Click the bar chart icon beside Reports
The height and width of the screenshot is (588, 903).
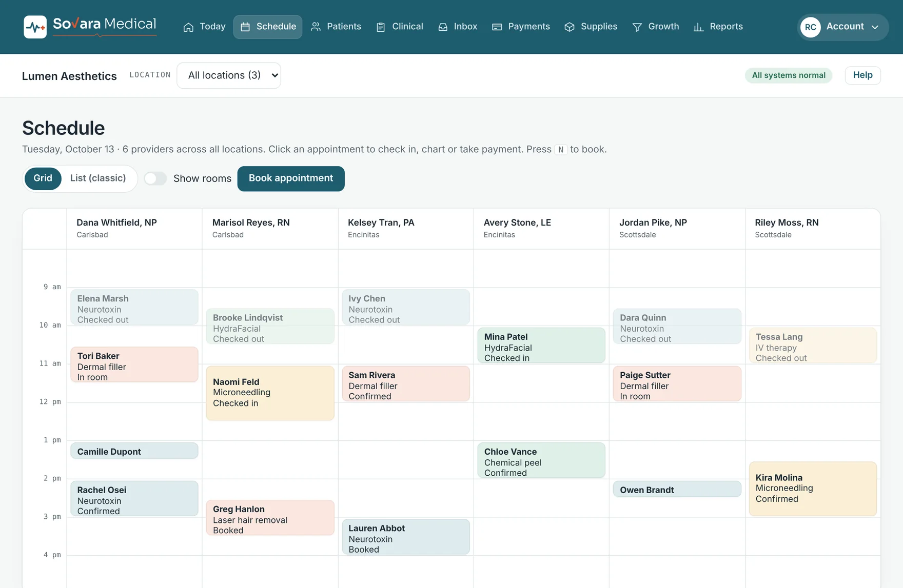coord(698,27)
